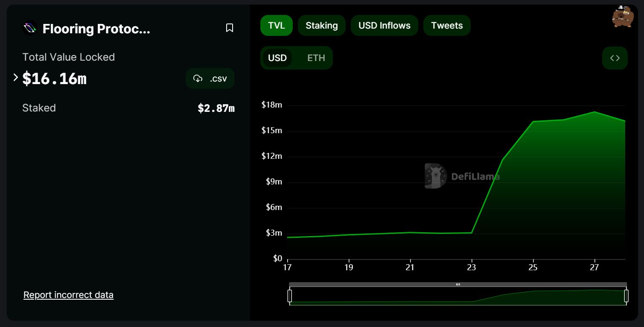This screenshot has width=644, height=327.
Task: Click the embed chart code icon
Action: point(615,58)
